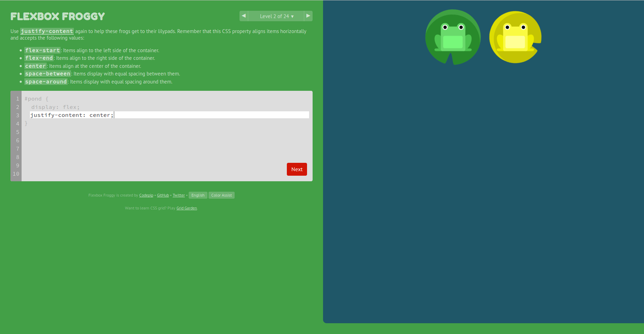Screen dimensions: 644x334
Task: Open the Codepip link
Action: pyautogui.click(x=146, y=196)
